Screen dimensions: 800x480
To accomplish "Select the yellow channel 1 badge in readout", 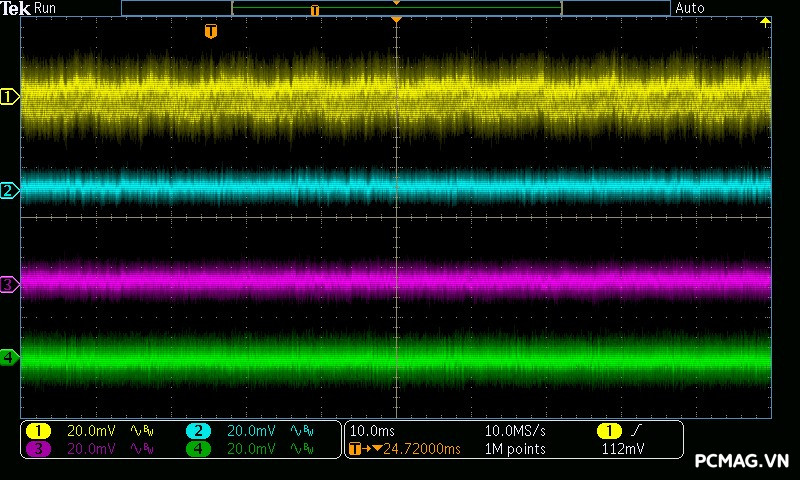I will (x=38, y=431).
